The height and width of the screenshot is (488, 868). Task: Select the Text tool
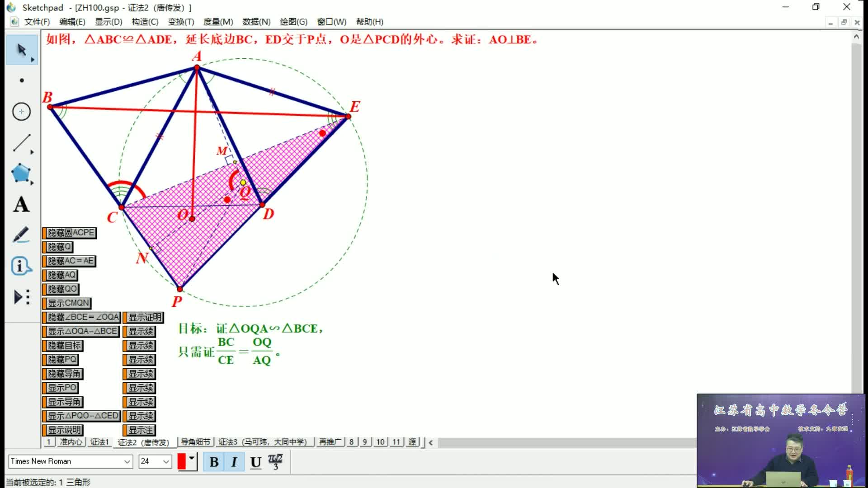(21, 205)
